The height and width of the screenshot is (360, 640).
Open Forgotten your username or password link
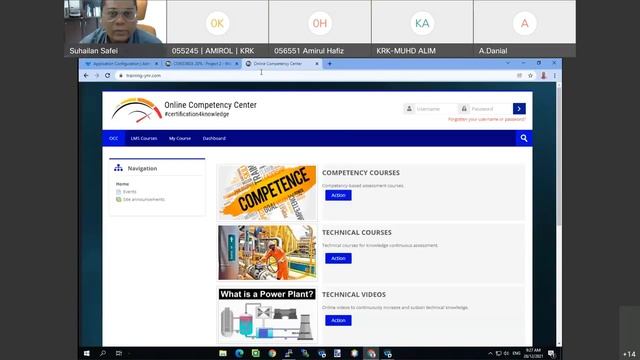click(487, 119)
